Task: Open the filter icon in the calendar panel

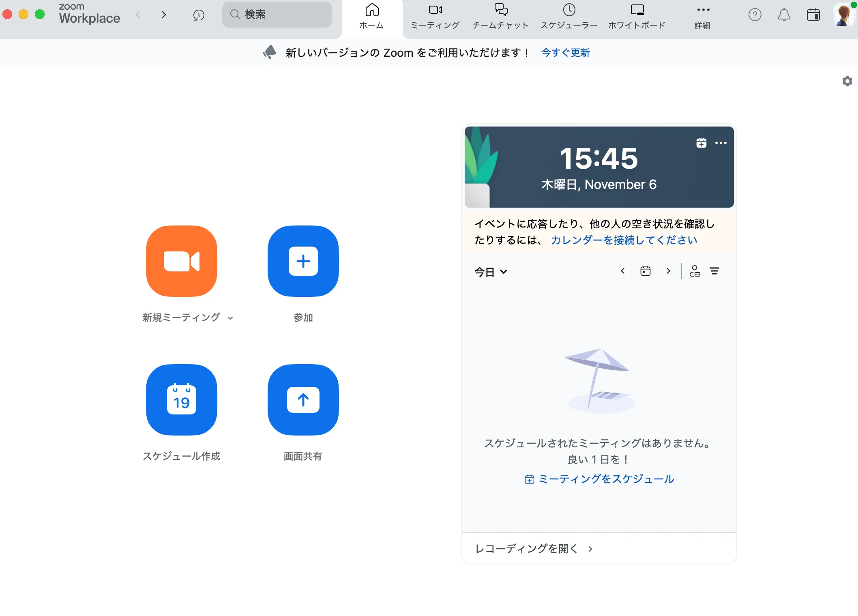Action: pyautogui.click(x=715, y=271)
